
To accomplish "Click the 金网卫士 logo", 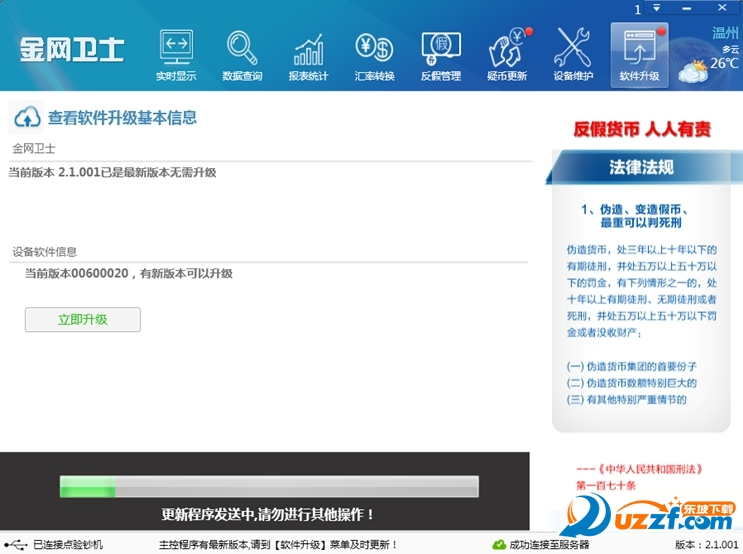I will coord(72,50).
